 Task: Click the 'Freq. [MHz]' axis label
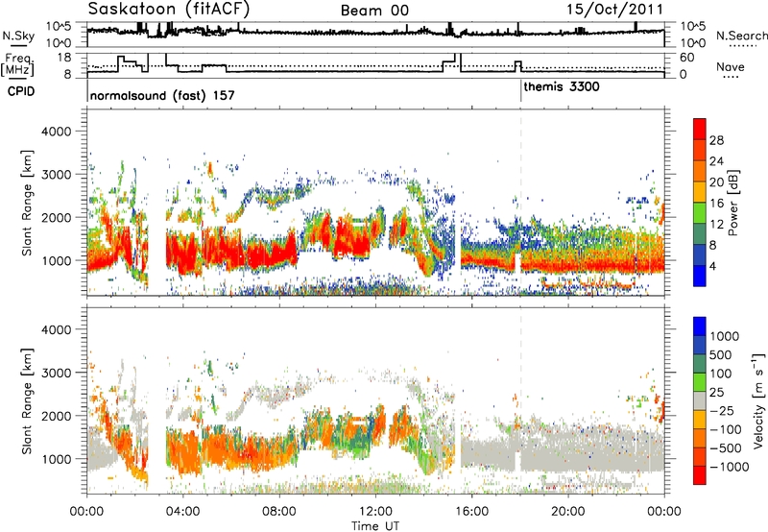tap(17, 64)
